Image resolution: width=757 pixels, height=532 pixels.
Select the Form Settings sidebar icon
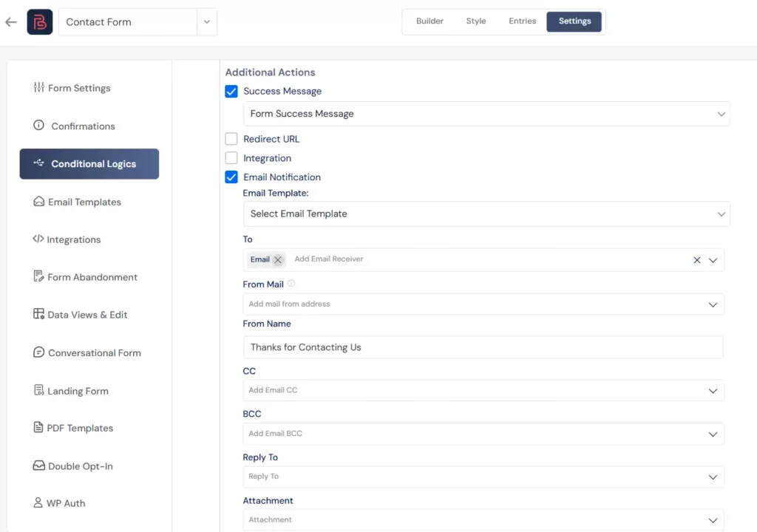(38, 88)
